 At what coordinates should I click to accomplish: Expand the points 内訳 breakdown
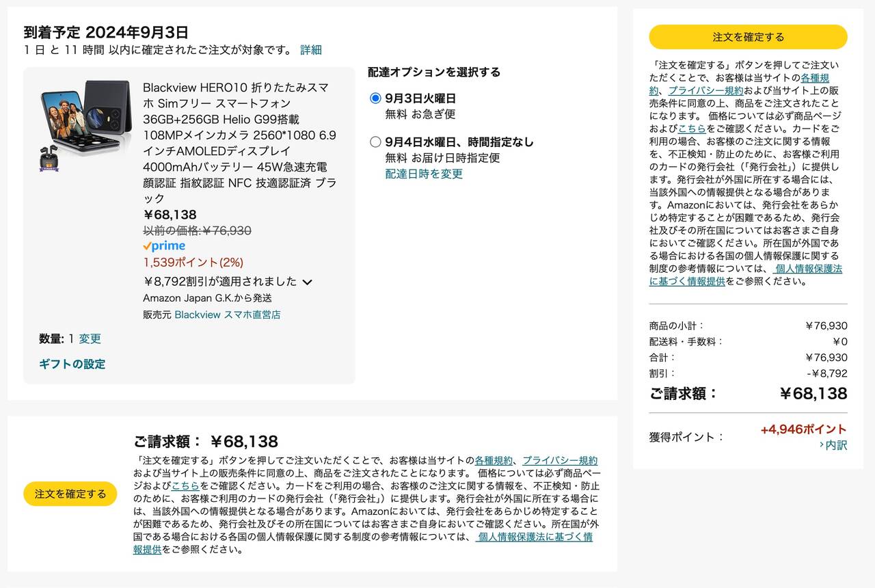pyautogui.click(x=833, y=445)
